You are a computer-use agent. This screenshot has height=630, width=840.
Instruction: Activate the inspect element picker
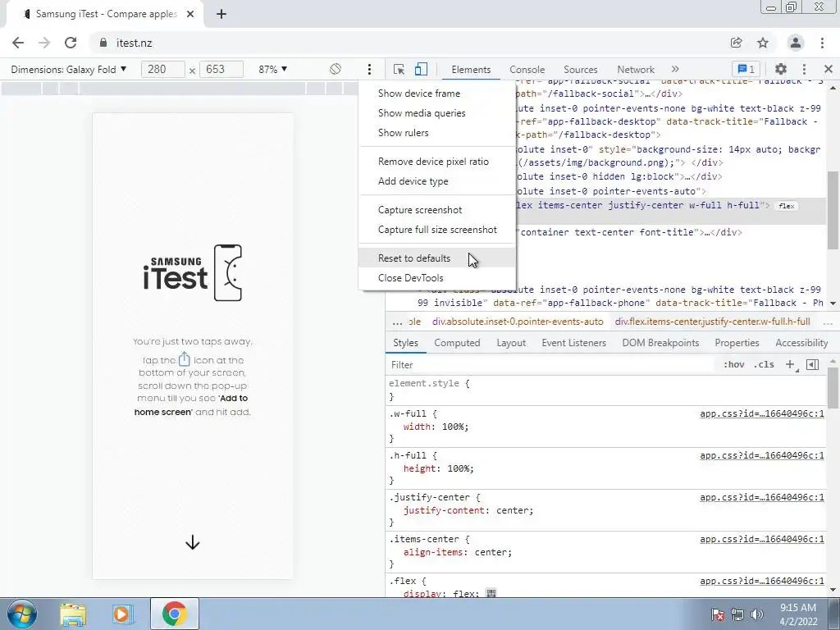pyautogui.click(x=399, y=69)
